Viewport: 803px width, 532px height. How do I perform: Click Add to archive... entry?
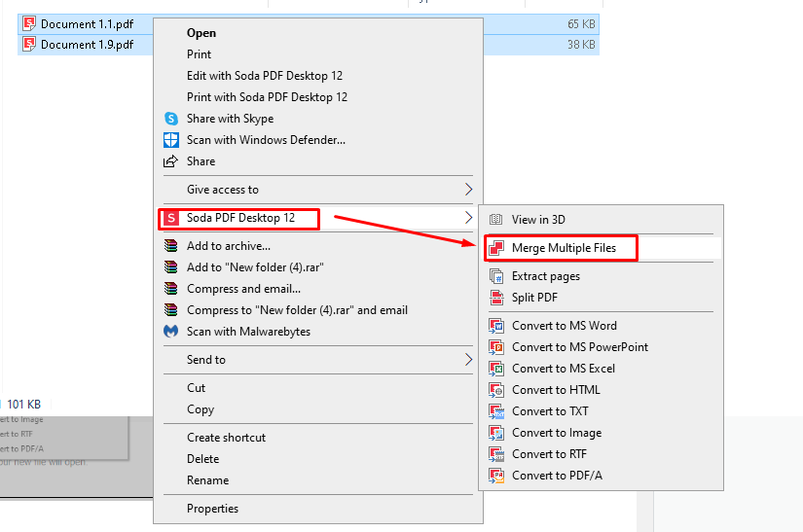229,246
